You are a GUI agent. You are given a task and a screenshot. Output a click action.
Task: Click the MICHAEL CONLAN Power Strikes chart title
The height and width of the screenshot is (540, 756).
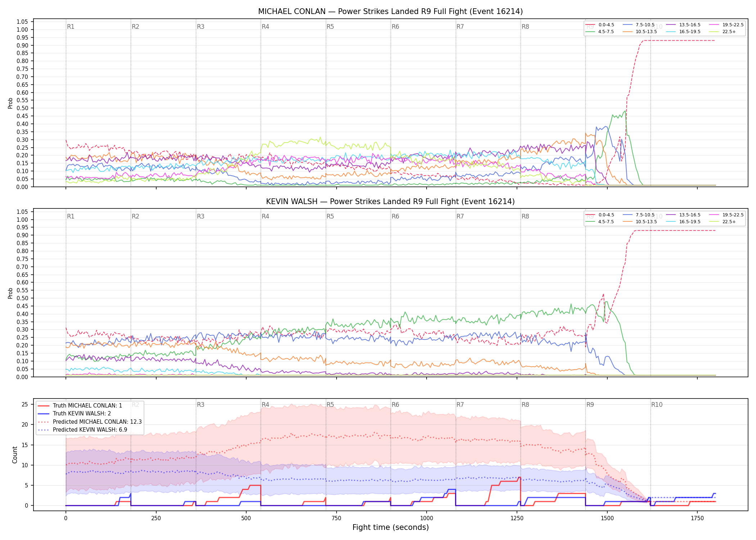point(390,12)
